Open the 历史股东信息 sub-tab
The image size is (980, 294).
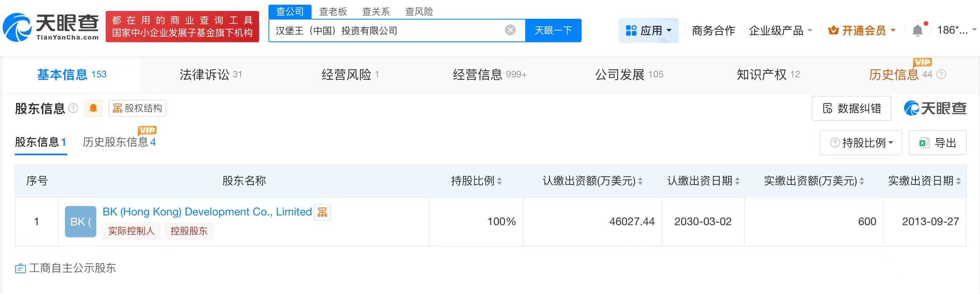tap(119, 142)
